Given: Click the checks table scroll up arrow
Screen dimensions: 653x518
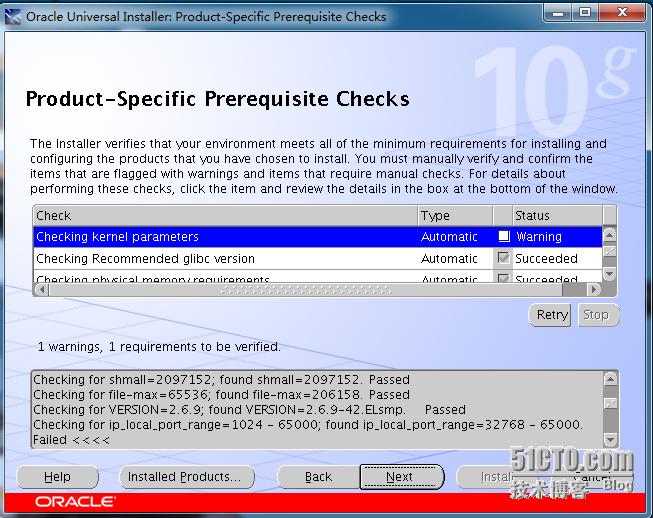Looking at the screenshot, I should pos(609,234).
